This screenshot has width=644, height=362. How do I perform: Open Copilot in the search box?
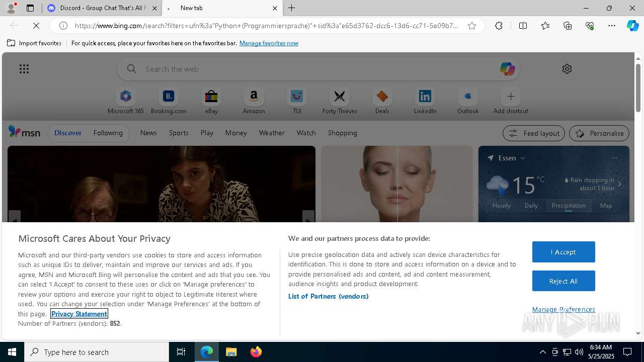pos(507,69)
